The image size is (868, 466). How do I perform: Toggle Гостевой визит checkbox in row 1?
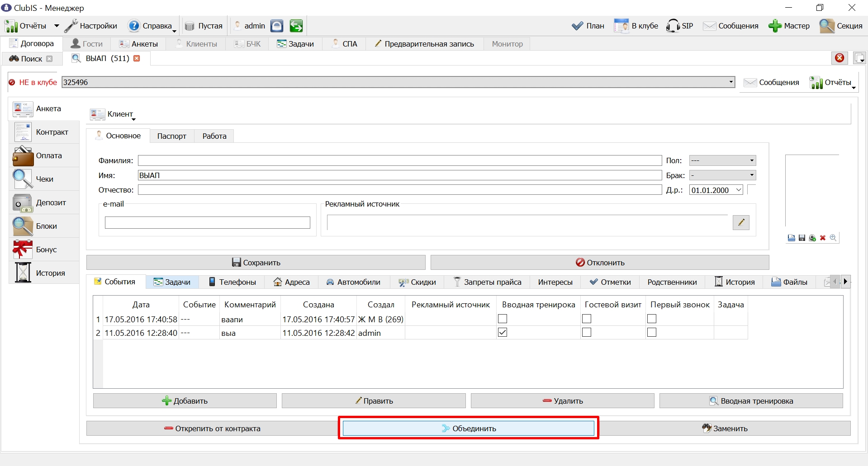click(587, 319)
